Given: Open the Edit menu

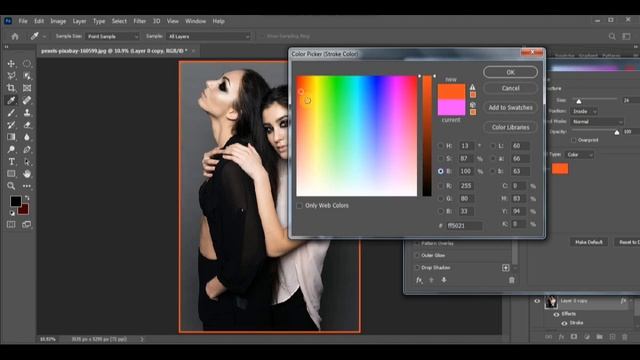Looking at the screenshot, I should 39,21.
